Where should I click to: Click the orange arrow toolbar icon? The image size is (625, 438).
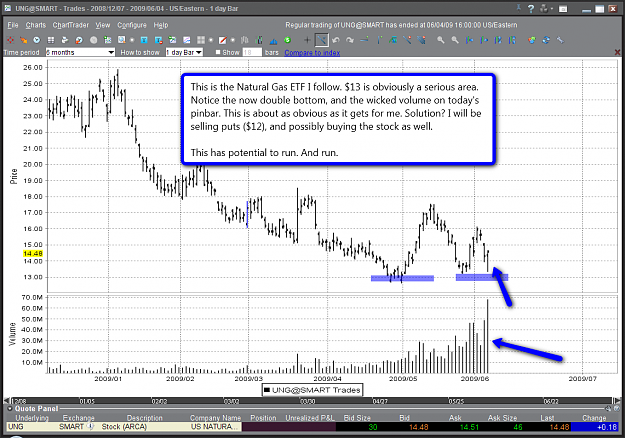click(24, 40)
